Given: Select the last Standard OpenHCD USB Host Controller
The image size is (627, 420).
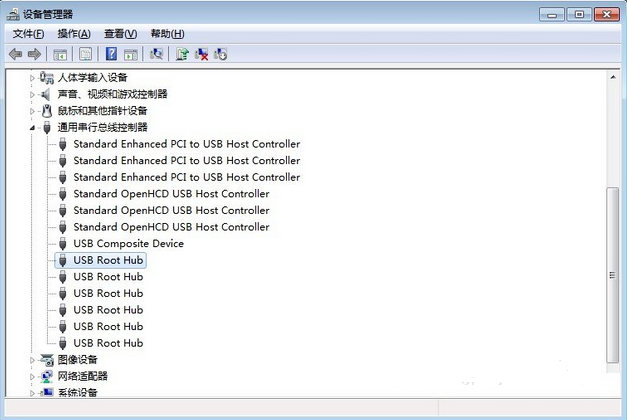Looking at the screenshot, I should pos(171,227).
